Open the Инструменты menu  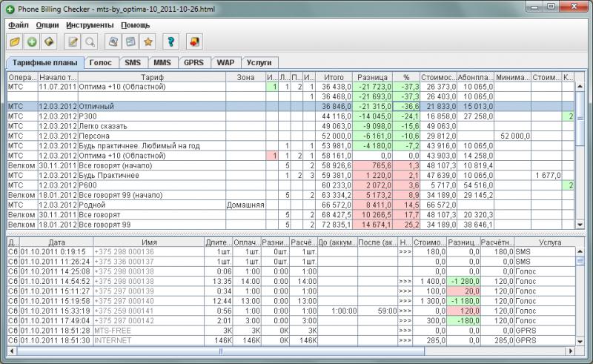coord(90,25)
